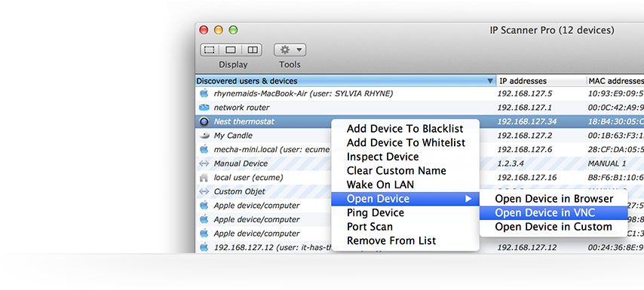
Task: Click IP address 192.168.127.34
Action: pos(527,122)
